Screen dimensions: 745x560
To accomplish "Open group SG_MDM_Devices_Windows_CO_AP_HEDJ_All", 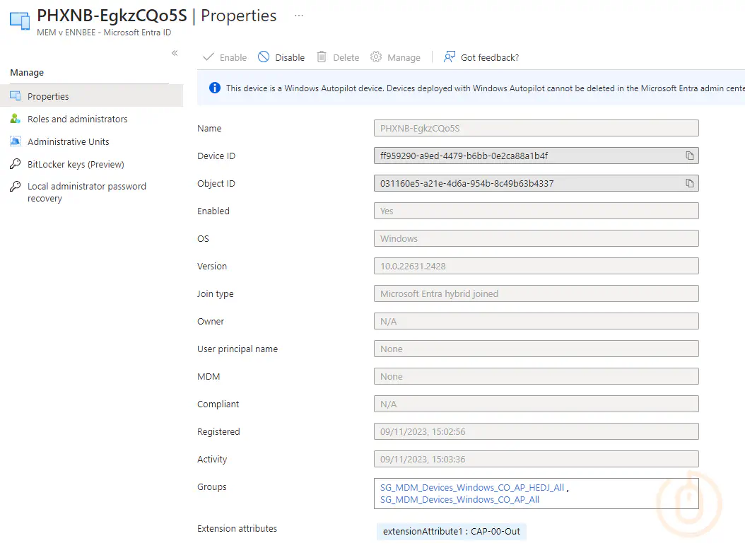I will [x=471, y=487].
